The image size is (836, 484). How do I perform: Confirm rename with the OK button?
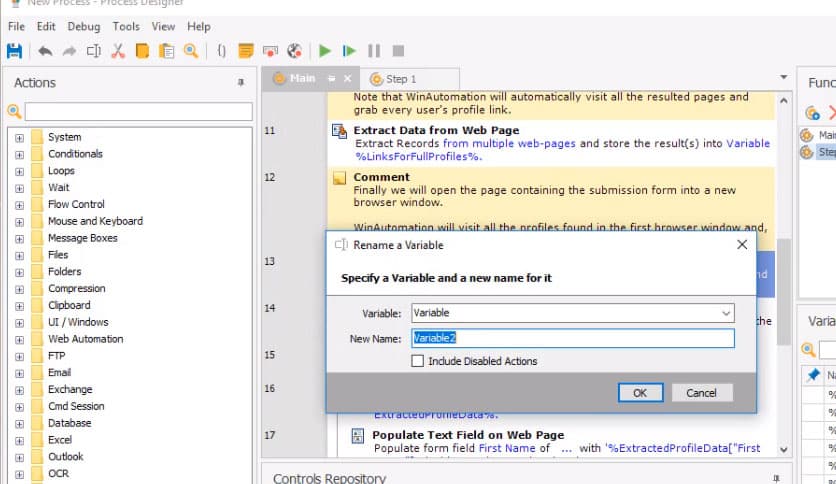pyautogui.click(x=640, y=393)
